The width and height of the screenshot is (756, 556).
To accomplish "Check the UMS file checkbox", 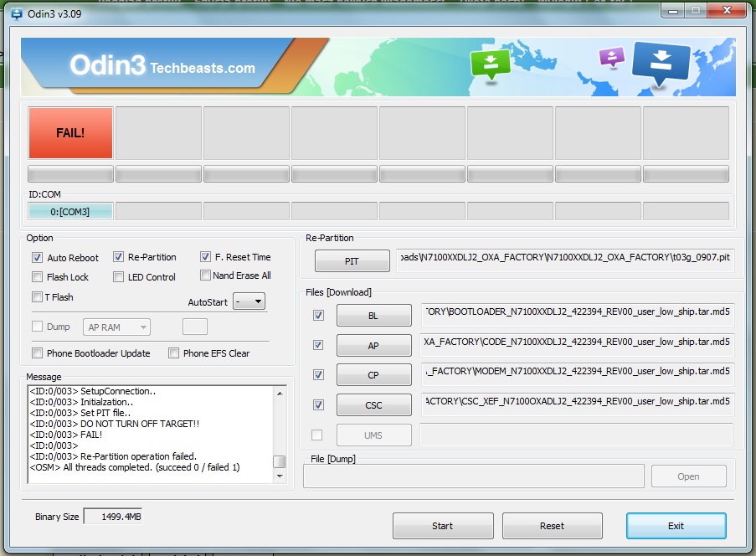I will [316, 435].
